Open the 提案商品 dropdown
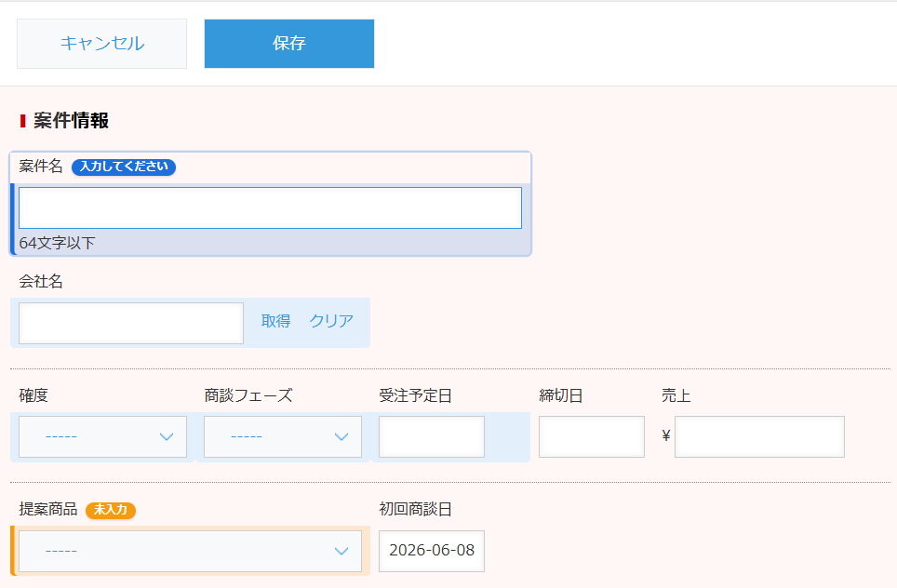Screen dimensions: 897x588 pos(190,551)
